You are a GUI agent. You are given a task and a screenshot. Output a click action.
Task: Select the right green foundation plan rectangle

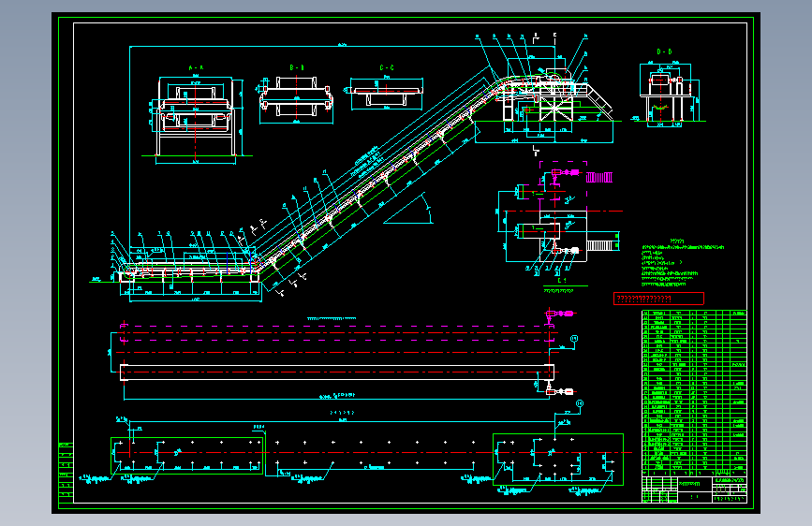(558, 460)
